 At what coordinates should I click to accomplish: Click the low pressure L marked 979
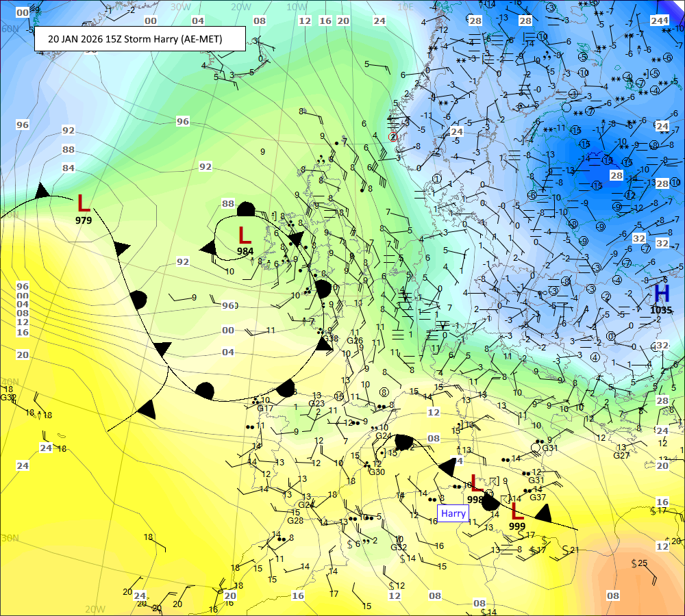point(84,203)
